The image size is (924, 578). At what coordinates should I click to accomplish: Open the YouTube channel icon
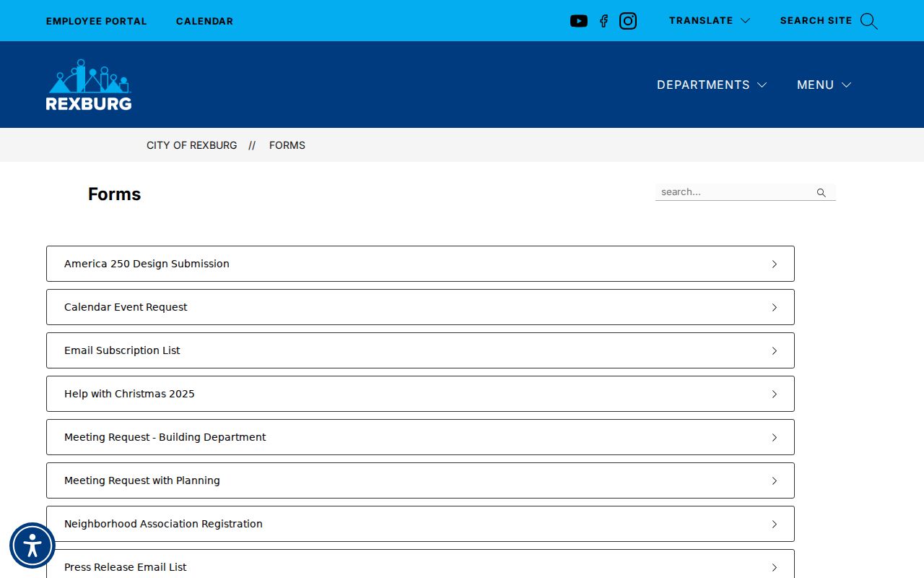click(579, 21)
